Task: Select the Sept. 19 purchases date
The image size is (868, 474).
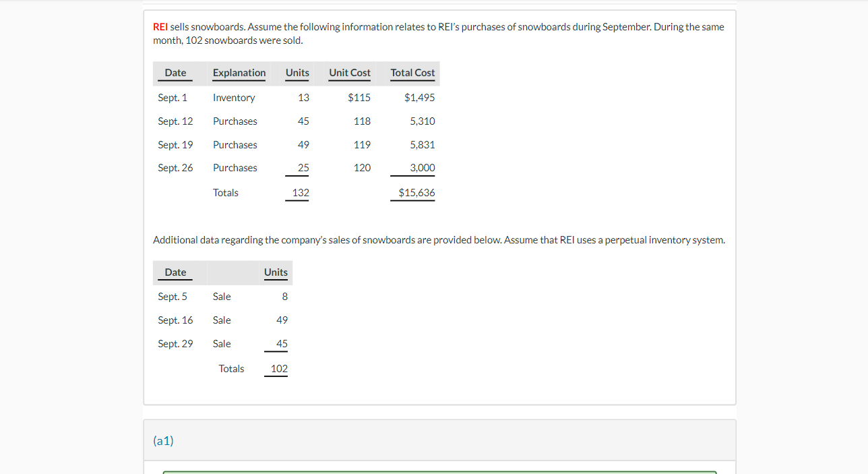Action: click(175, 145)
